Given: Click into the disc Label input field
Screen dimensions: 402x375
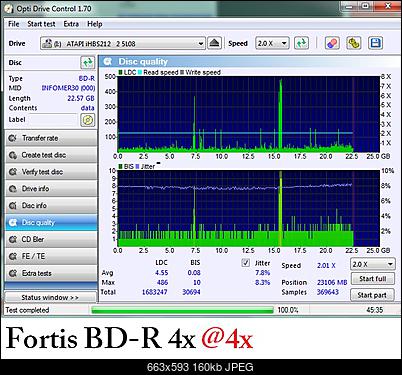Looking at the screenshot, I should (53, 120).
